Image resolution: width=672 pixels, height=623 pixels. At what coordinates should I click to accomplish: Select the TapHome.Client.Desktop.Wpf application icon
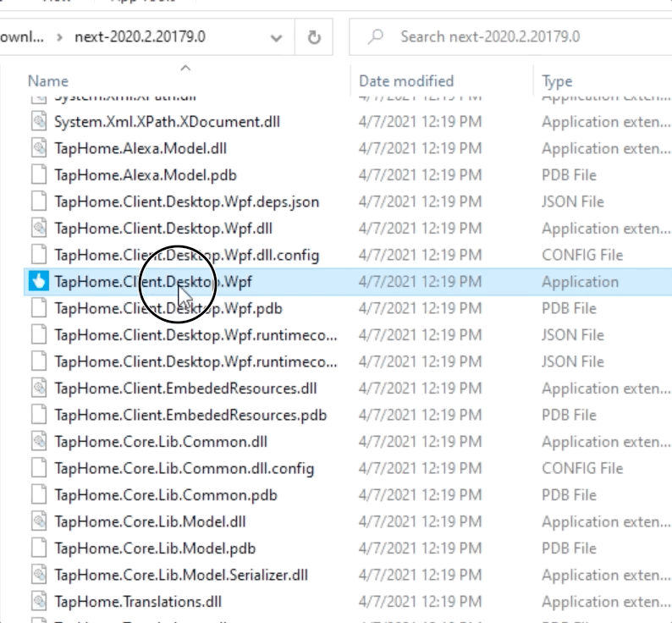point(39,282)
